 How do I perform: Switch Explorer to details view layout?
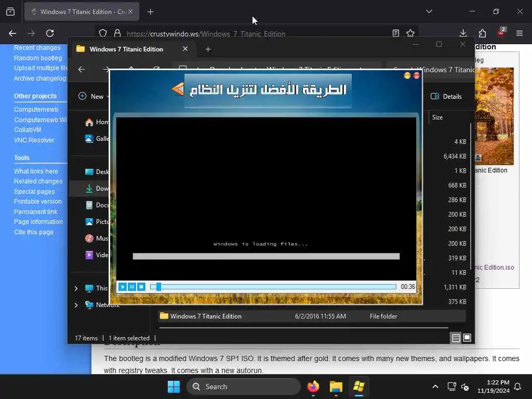(456, 338)
